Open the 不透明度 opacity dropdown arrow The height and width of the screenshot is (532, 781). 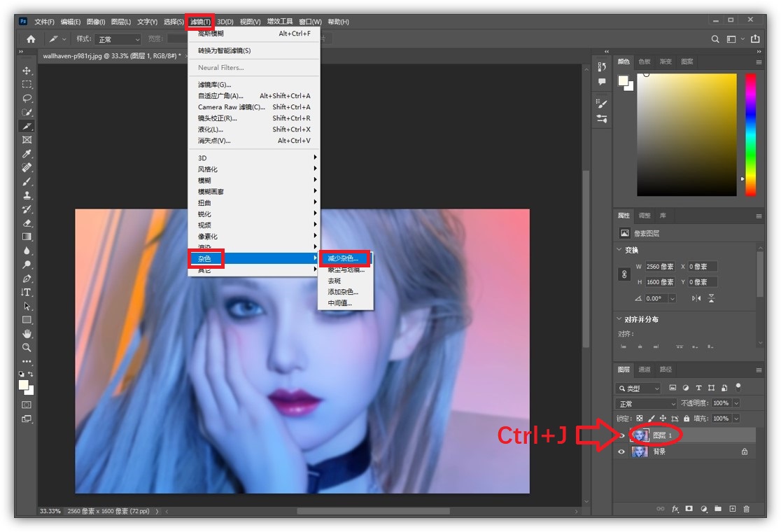[736, 404]
